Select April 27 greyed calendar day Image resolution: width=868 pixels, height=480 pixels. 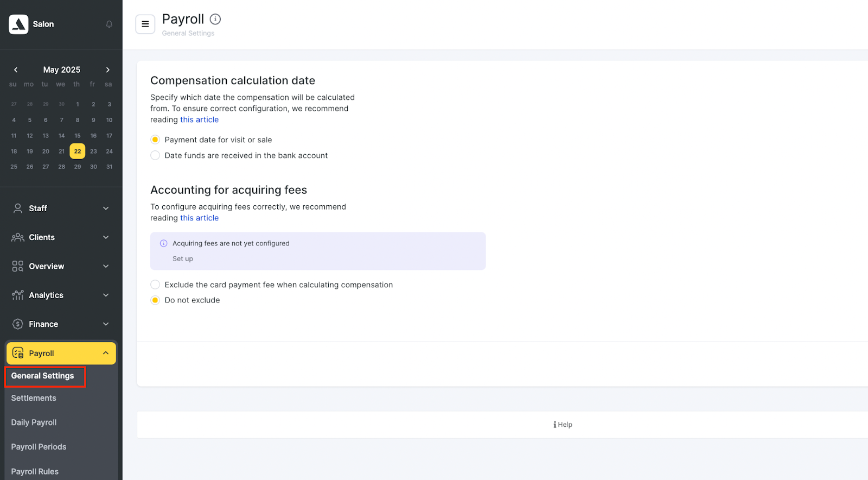point(14,104)
